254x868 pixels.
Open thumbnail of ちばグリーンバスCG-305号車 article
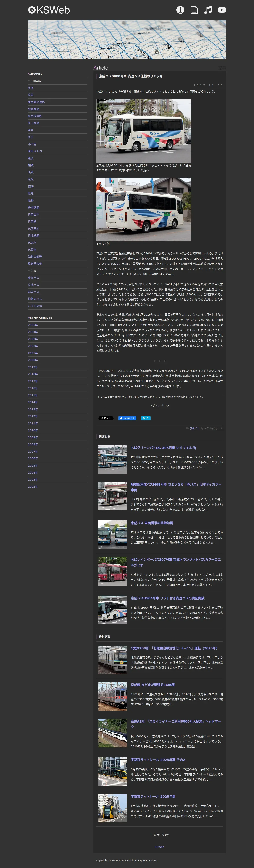pos(112,459)
